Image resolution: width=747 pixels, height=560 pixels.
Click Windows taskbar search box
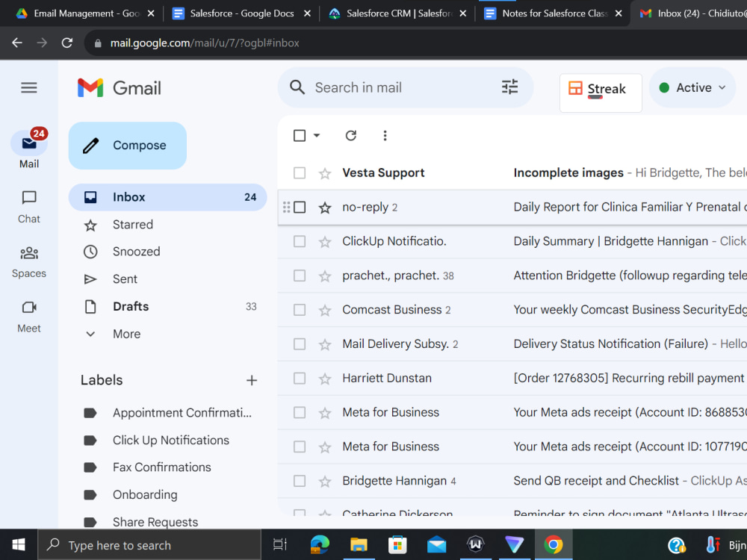click(149, 545)
